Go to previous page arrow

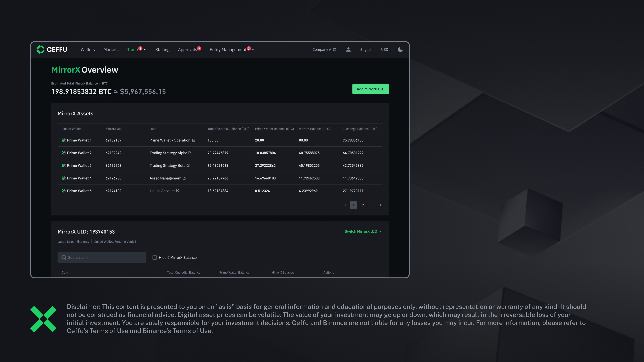(x=345, y=205)
